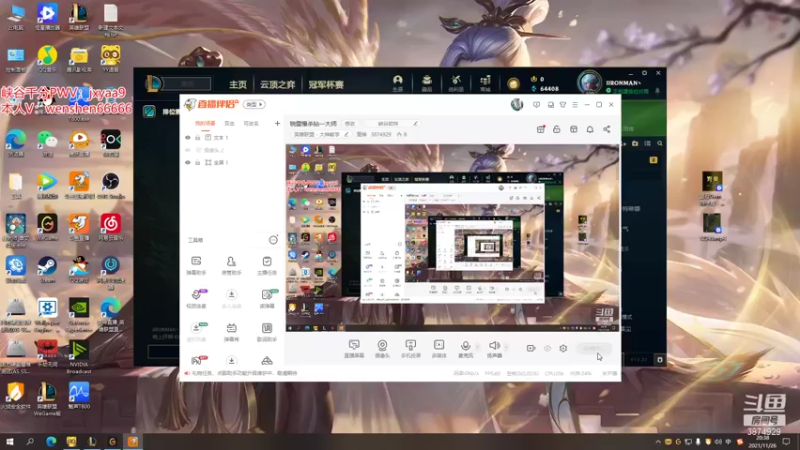Add 手机投屏 phone casting source
Screen dimensions: 800x450
410,348
